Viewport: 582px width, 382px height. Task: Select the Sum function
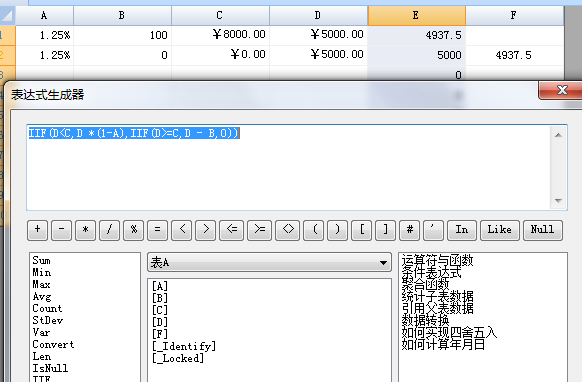[41, 260]
